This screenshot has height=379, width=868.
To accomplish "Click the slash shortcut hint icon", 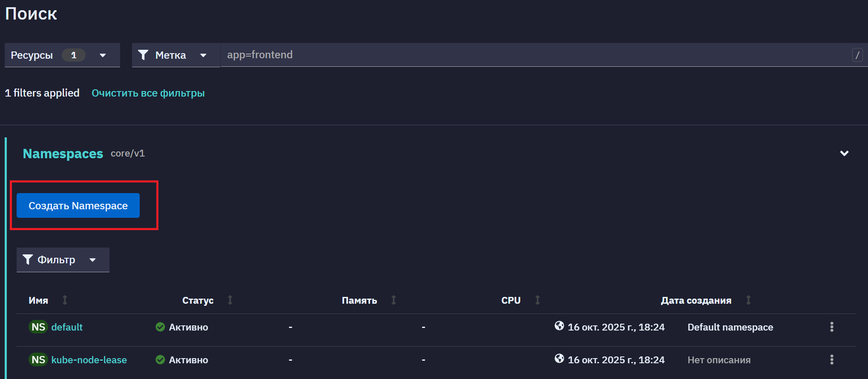I will pos(857,55).
